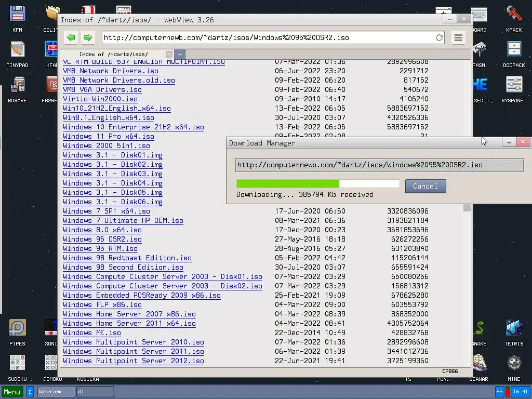Viewport: 532px width, 399px height.
Task: Open Windows Multipoint Server 2012.iso
Action: click(x=134, y=361)
